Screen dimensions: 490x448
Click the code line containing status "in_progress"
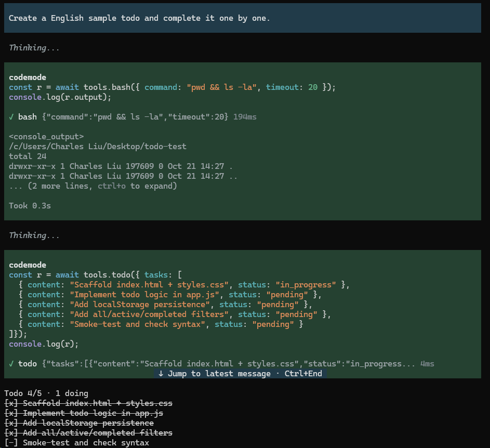pyautogui.click(x=184, y=285)
